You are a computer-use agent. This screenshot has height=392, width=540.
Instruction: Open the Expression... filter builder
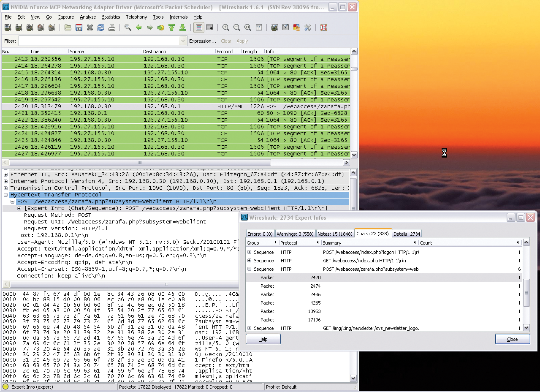point(203,41)
